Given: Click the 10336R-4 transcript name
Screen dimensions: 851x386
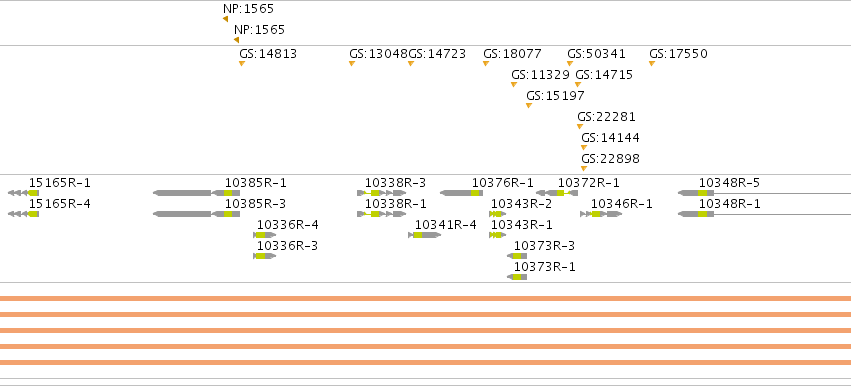Looking at the screenshot, I should tap(288, 225).
